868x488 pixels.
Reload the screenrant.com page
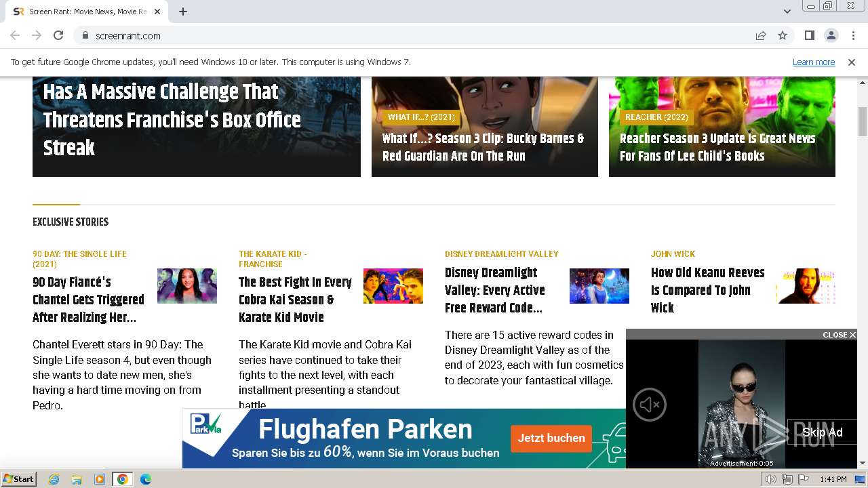pos(58,35)
